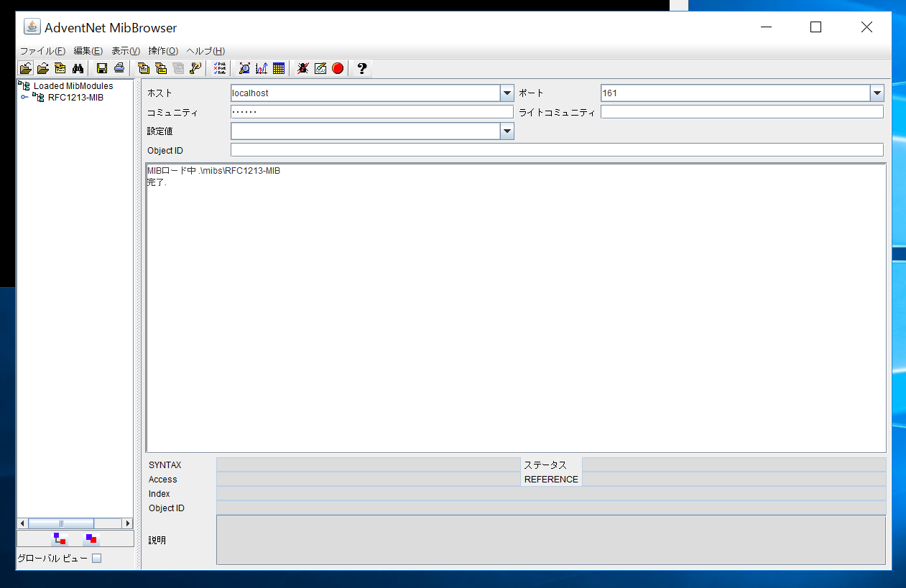Click the read-only Object ID value field
Viewport: 906px width, 588px height.
[x=551, y=508]
